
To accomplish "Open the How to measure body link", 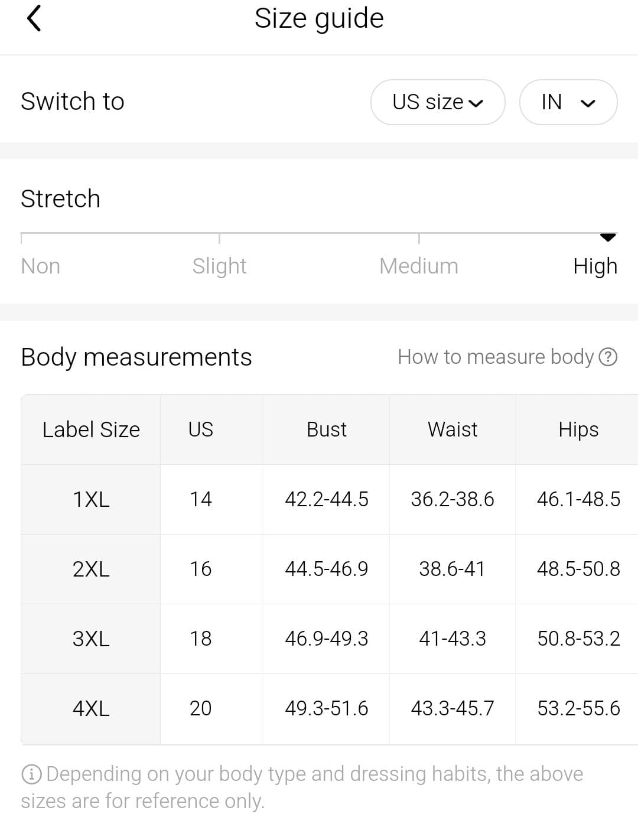I will [507, 357].
